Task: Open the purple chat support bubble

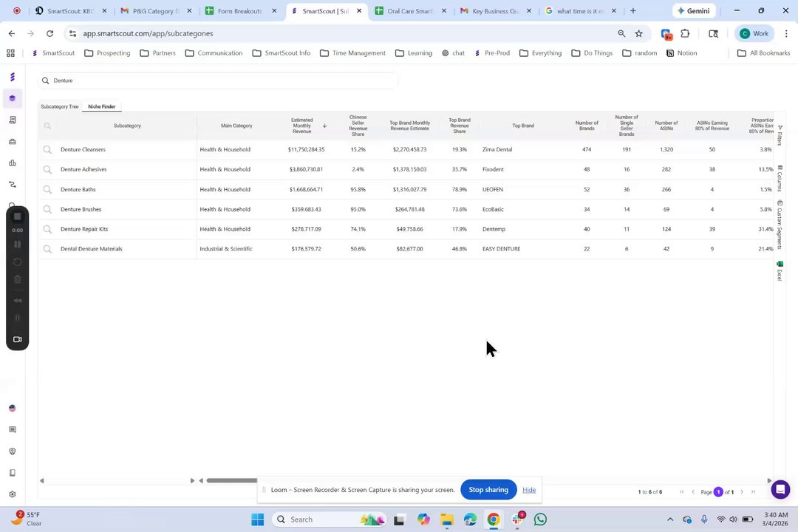Action: [780, 490]
